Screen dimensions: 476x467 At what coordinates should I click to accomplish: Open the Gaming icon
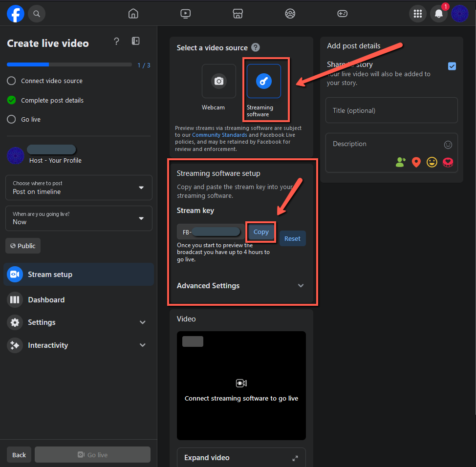coord(343,14)
